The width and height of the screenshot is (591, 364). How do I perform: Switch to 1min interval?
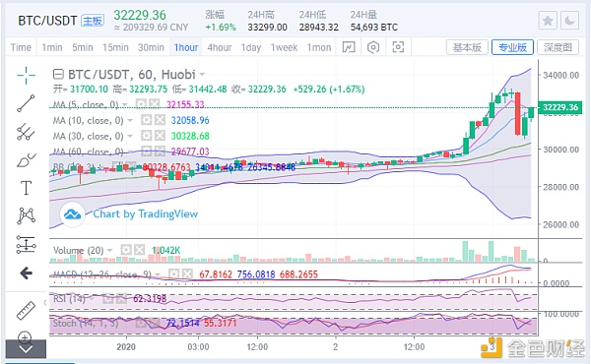[x=52, y=48]
